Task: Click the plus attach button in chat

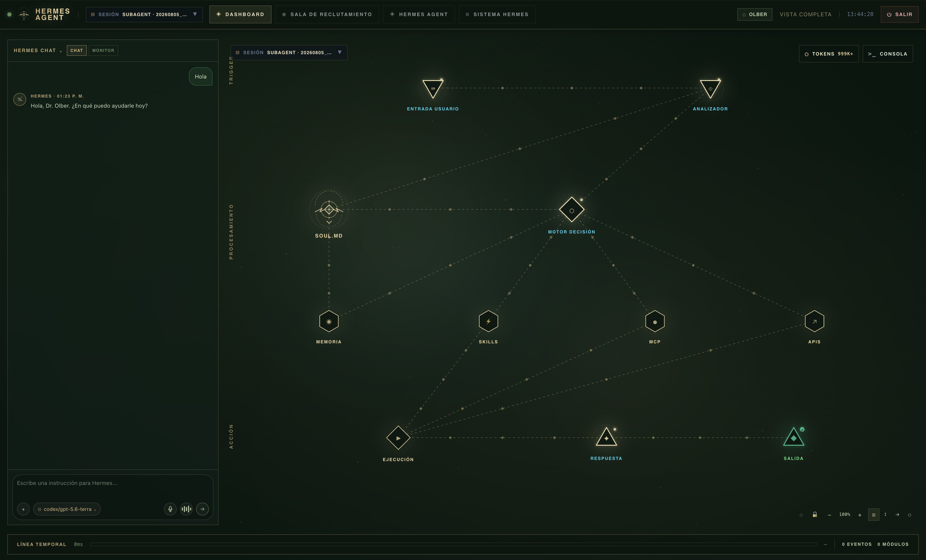Action: pyautogui.click(x=23, y=509)
